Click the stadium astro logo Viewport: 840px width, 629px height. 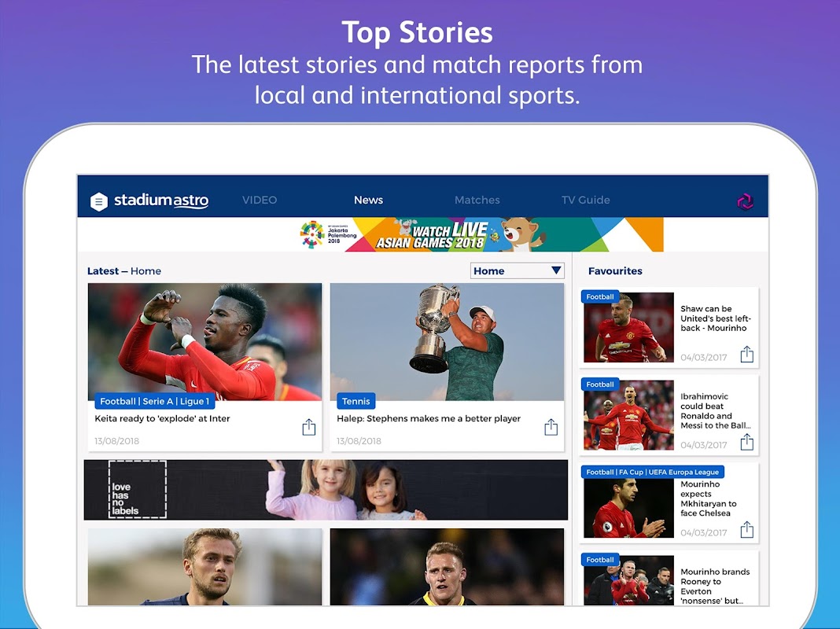pos(160,200)
